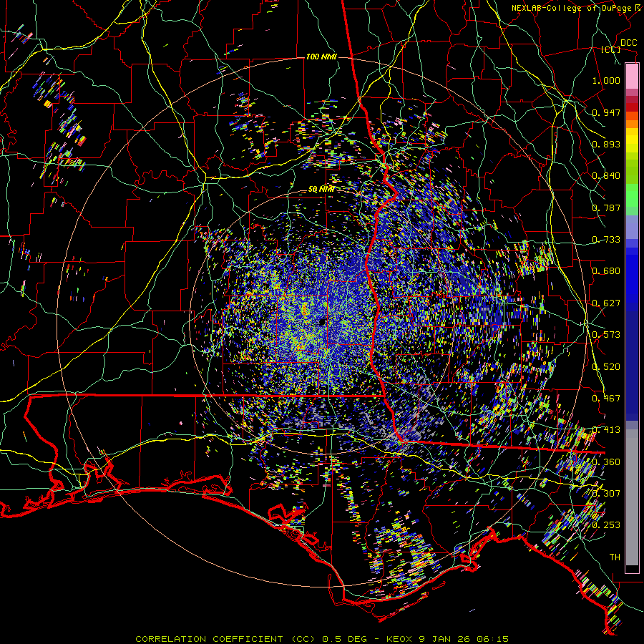Click the KEOX radar site center dot
The image size is (644, 644).
pyautogui.click(x=321, y=321)
